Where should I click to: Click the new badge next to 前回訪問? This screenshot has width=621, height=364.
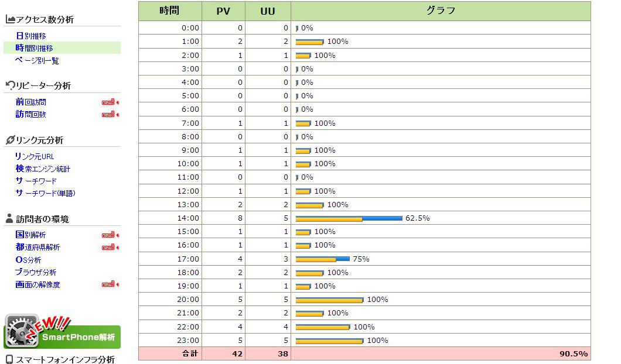click(x=110, y=102)
